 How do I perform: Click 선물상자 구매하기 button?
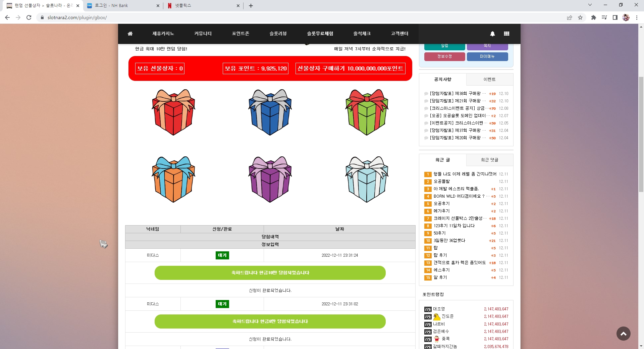pos(350,68)
